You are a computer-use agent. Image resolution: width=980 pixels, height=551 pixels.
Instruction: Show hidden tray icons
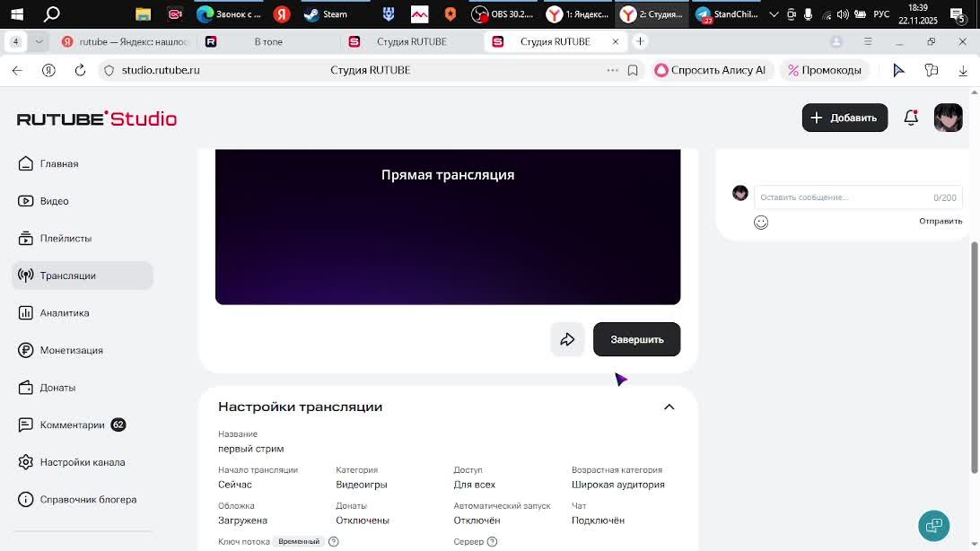point(774,14)
